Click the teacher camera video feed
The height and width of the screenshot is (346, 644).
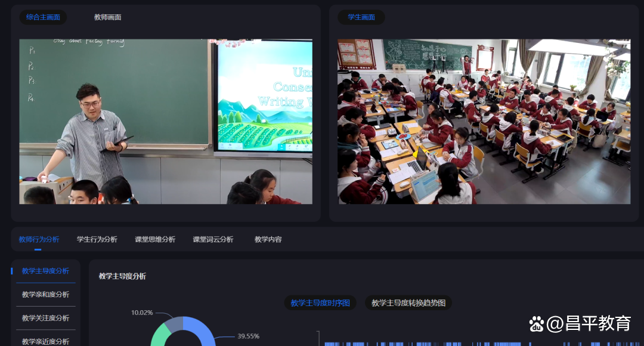coord(166,122)
